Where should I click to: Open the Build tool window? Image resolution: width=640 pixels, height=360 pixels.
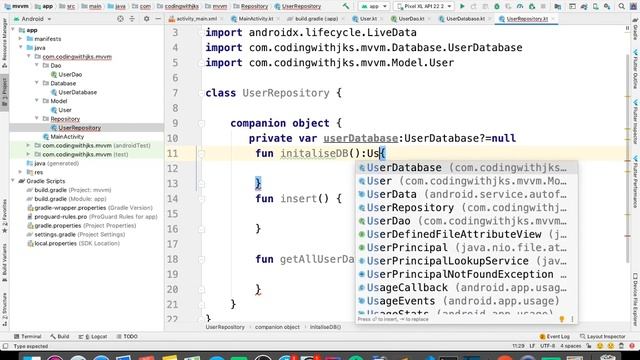tap(60, 337)
